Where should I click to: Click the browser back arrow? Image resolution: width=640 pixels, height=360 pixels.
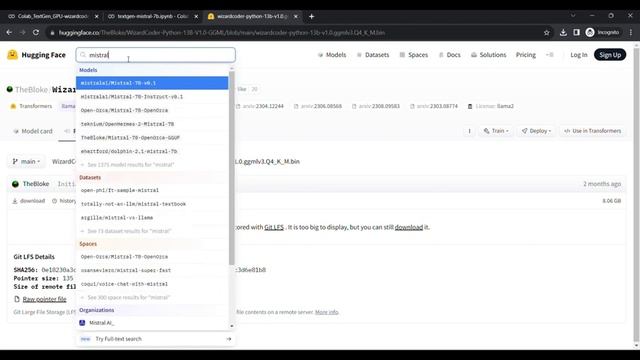9,32
